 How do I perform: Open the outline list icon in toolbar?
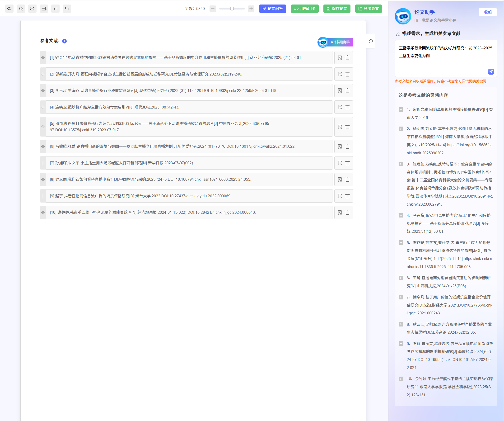44,9
